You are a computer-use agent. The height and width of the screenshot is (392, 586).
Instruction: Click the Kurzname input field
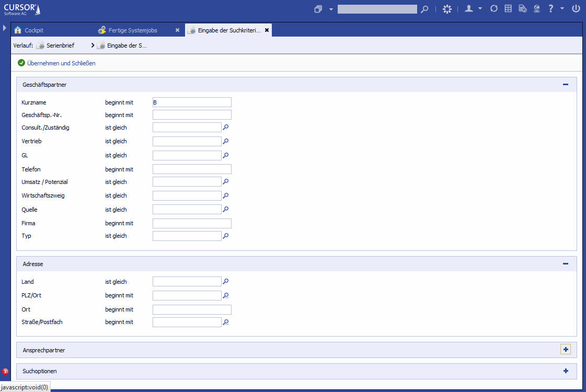[191, 102]
